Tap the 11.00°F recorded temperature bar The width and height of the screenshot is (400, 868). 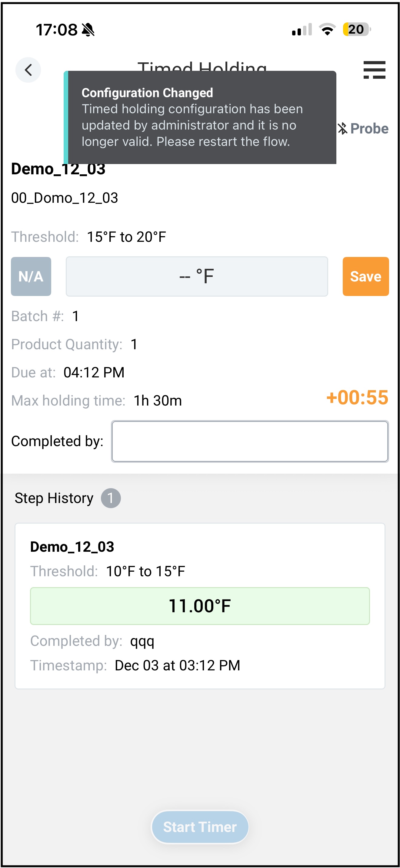(200, 606)
